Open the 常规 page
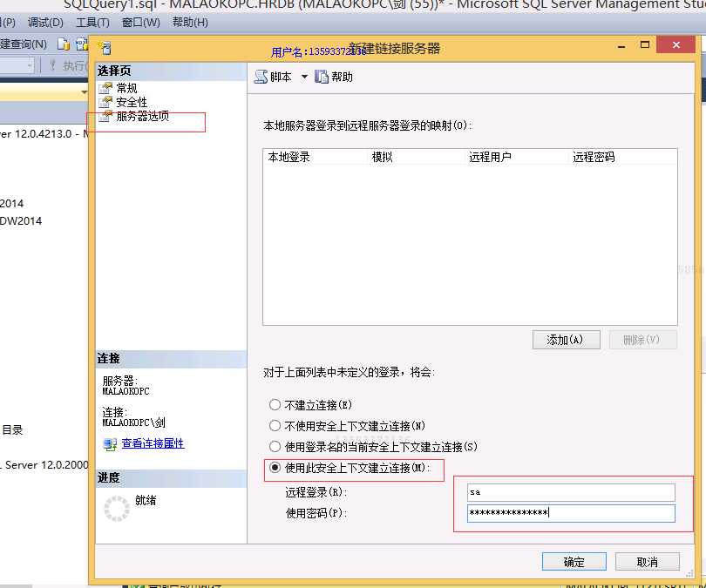The width and height of the screenshot is (706, 588). [126, 88]
